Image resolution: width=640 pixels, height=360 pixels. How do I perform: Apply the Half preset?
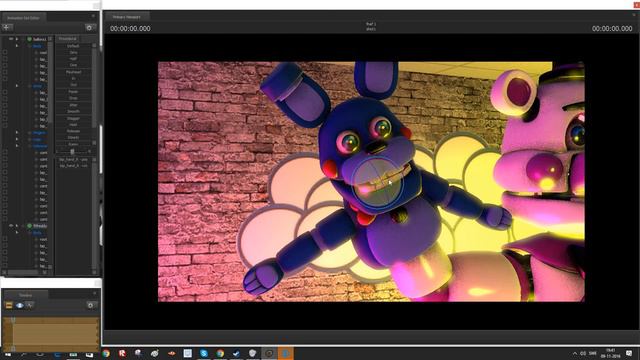[73, 59]
